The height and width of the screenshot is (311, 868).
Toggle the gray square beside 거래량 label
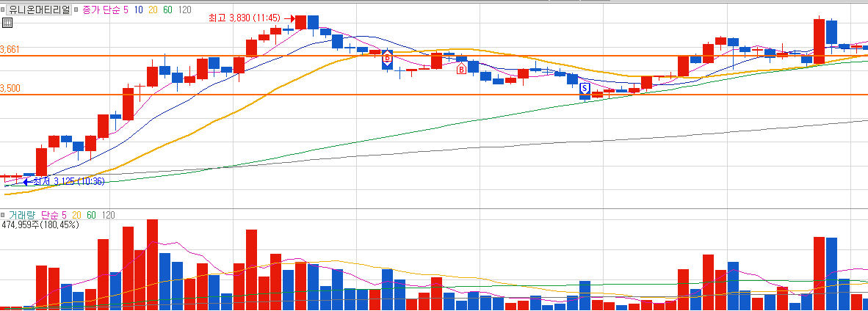point(3,215)
